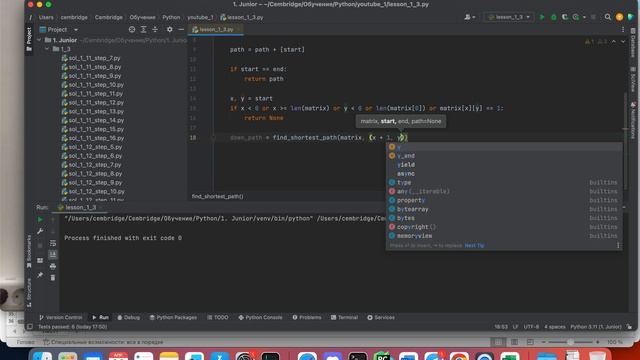
Task: Open Google Chrome from the dock
Action: [459, 356]
